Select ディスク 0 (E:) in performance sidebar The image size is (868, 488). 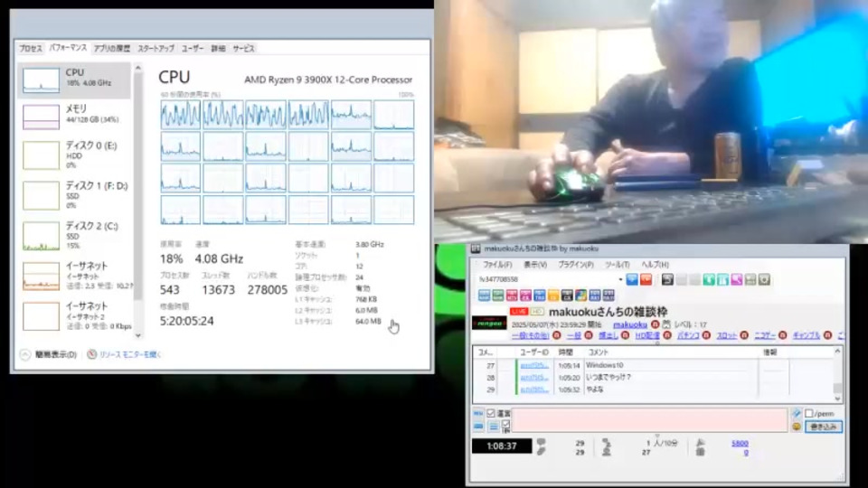[75, 155]
